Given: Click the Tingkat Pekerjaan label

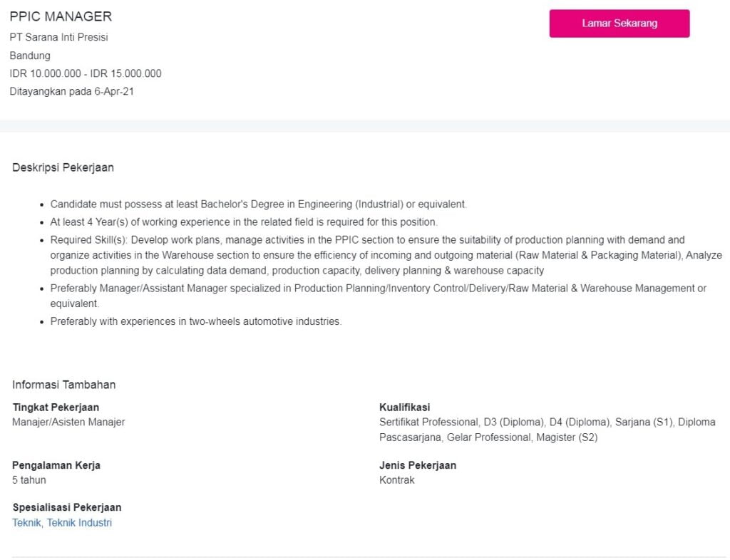Looking at the screenshot, I should [56, 408].
